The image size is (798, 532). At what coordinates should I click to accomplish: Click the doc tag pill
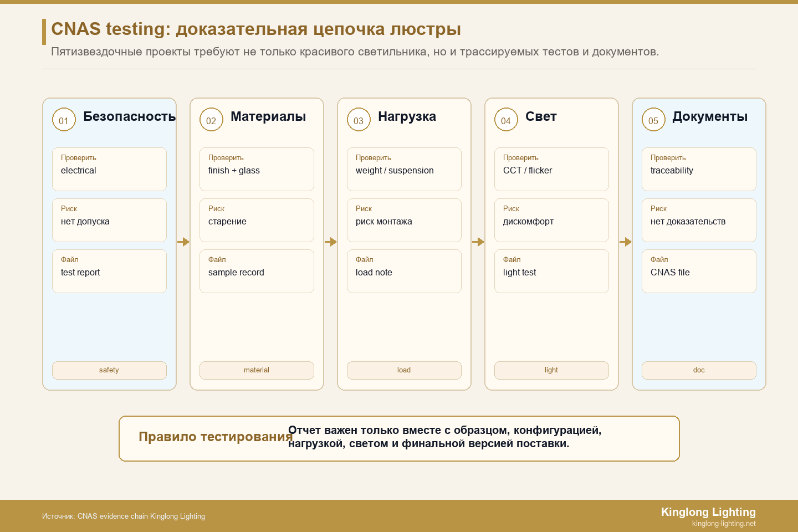tap(699, 370)
